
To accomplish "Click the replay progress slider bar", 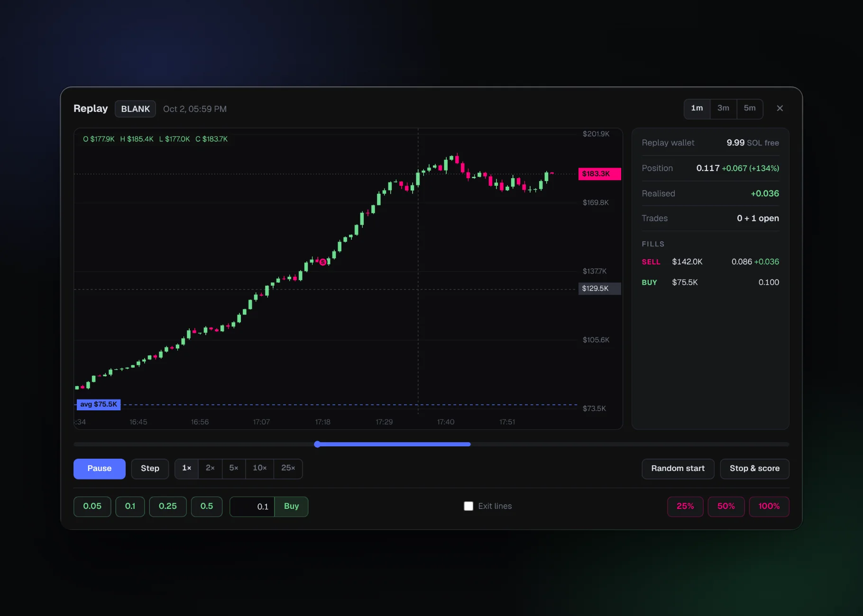I will coord(431,444).
